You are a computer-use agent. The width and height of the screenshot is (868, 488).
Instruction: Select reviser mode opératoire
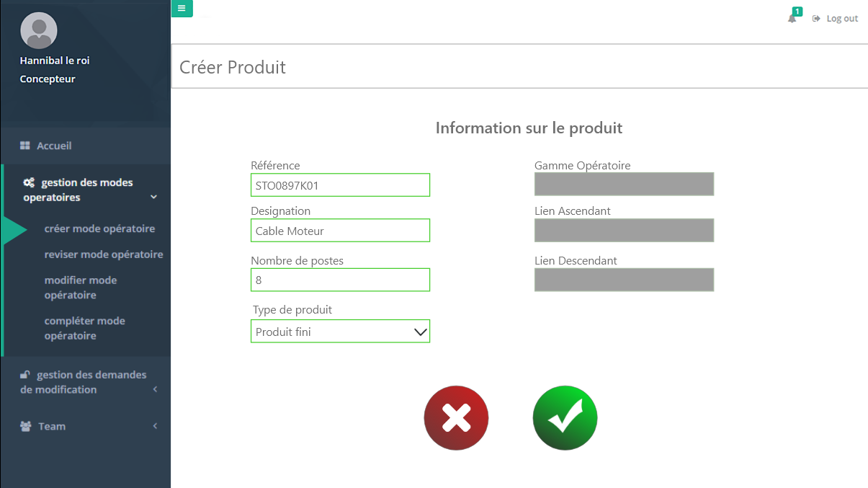(x=104, y=254)
